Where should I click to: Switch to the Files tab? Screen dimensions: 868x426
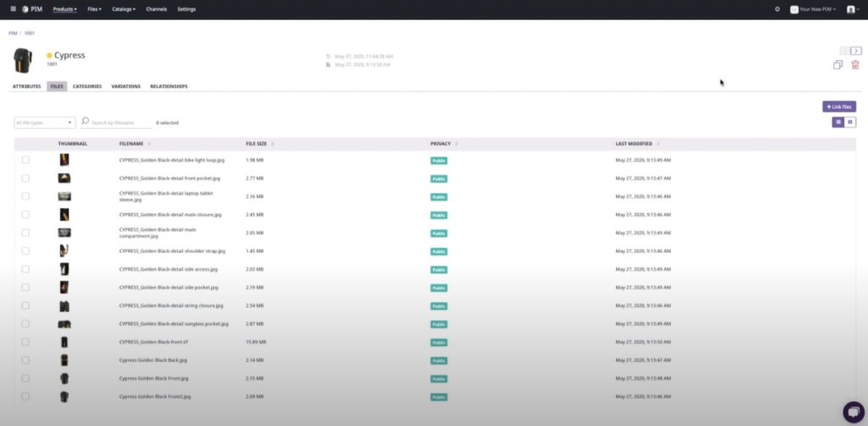pos(57,87)
